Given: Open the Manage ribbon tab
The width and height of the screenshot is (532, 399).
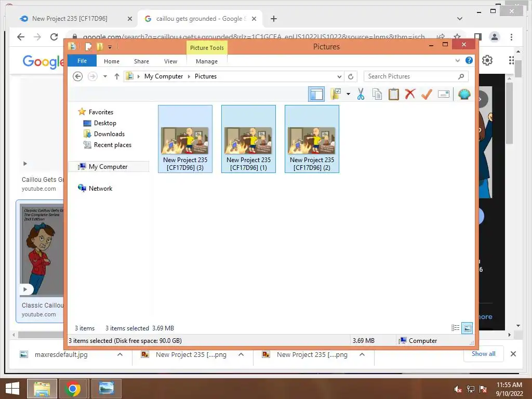Looking at the screenshot, I should [207, 61].
